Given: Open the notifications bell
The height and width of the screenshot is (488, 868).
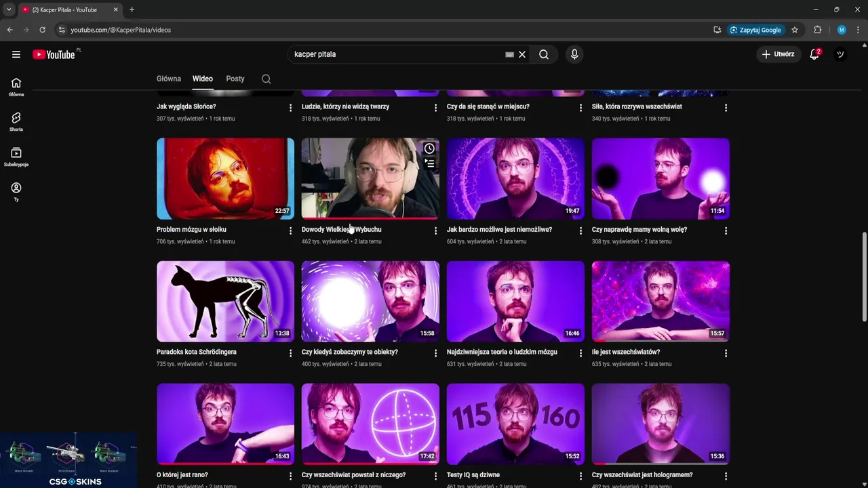Looking at the screenshot, I should coord(814,54).
